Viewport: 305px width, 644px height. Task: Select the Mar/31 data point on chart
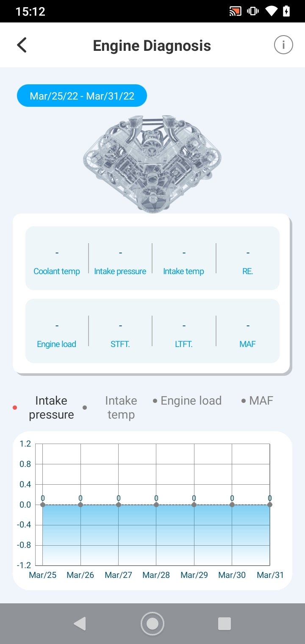click(270, 505)
